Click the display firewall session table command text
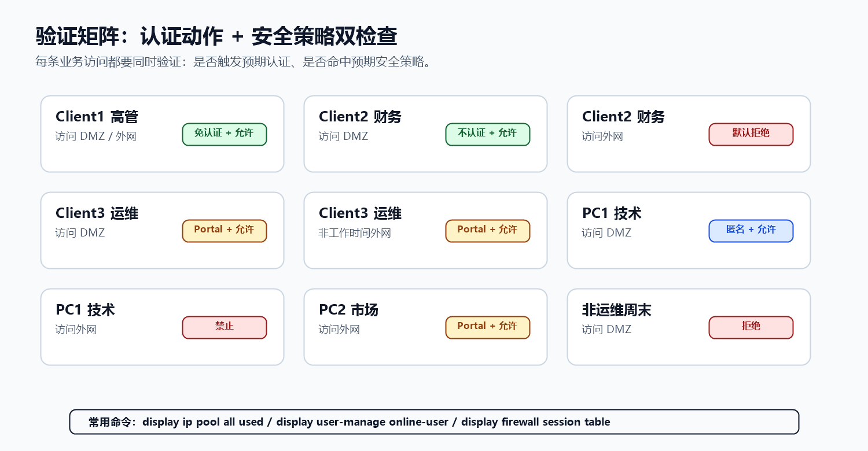This screenshot has width=868, height=451. (535, 422)
